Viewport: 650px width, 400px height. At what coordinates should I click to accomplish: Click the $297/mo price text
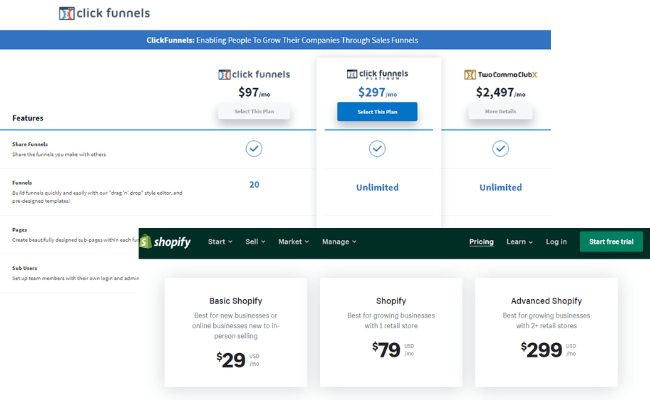[377, 92]
